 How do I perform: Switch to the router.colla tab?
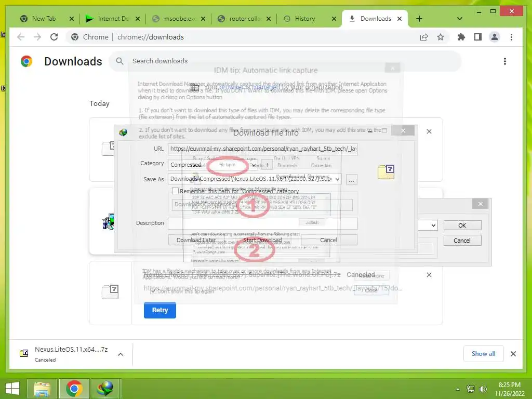click(245, 19)
